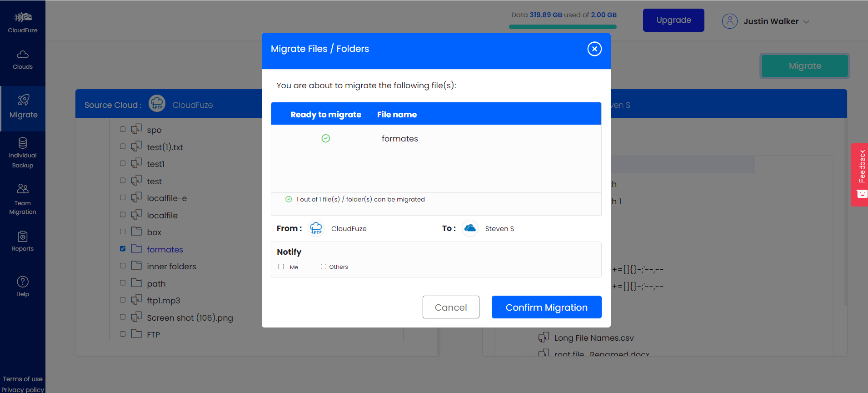Click the spo file icon
Screen dimensions: 868x393
(136, 129)
